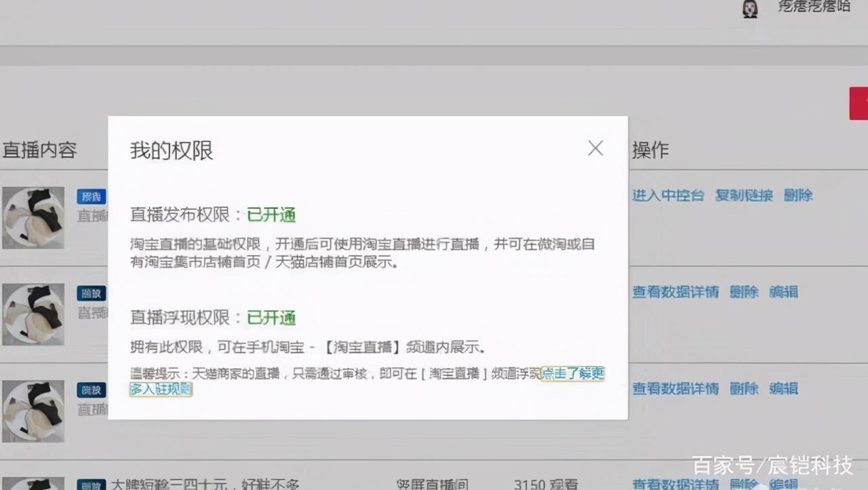Click 删除 in the second live row
The width and height of the screenshot is (868, 490).
tap(744, 292)
